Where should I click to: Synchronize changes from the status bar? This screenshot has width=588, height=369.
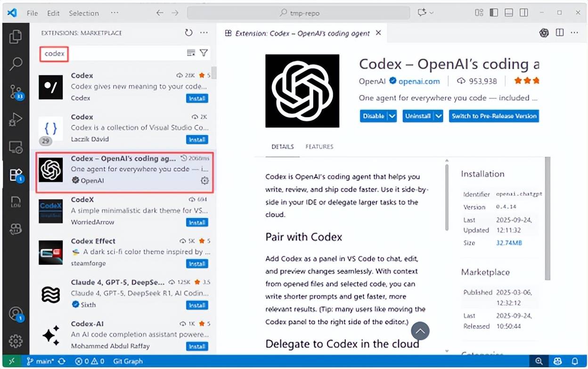62,361
